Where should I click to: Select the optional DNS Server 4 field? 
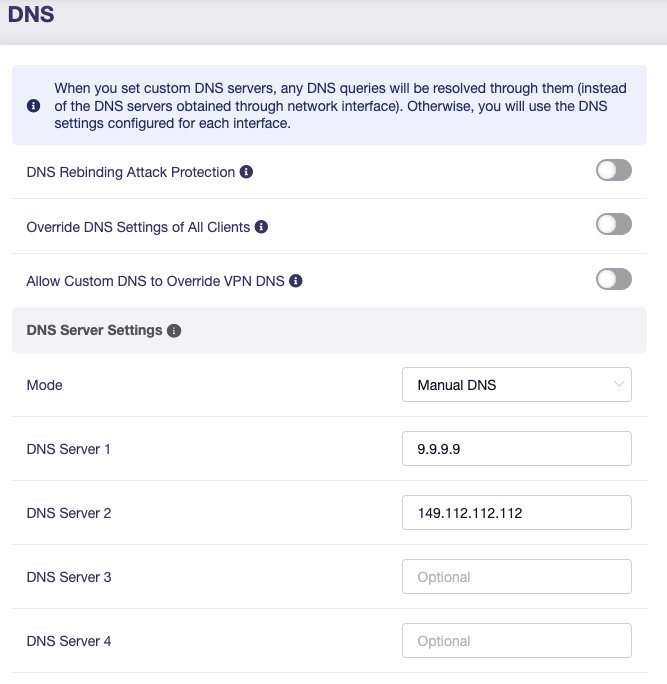[516, 641]
